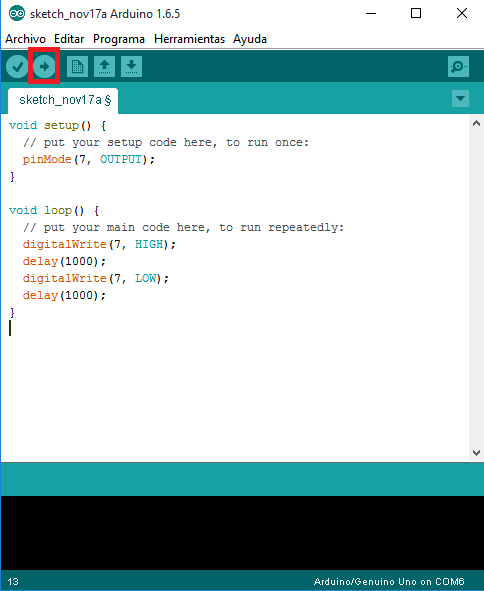
Task: Click the 'run repeatedly' comment line
Action: click(x=183, y=227)
